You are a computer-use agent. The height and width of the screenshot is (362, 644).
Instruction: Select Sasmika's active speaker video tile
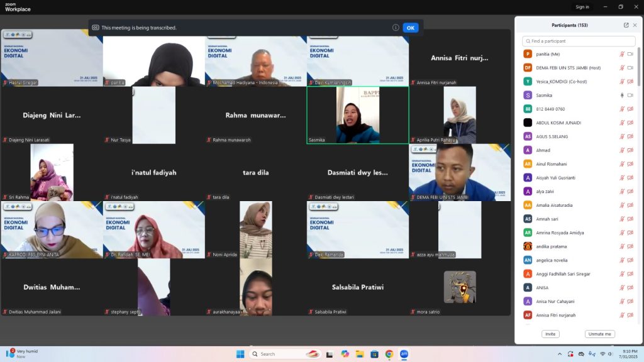click(357, 114)
